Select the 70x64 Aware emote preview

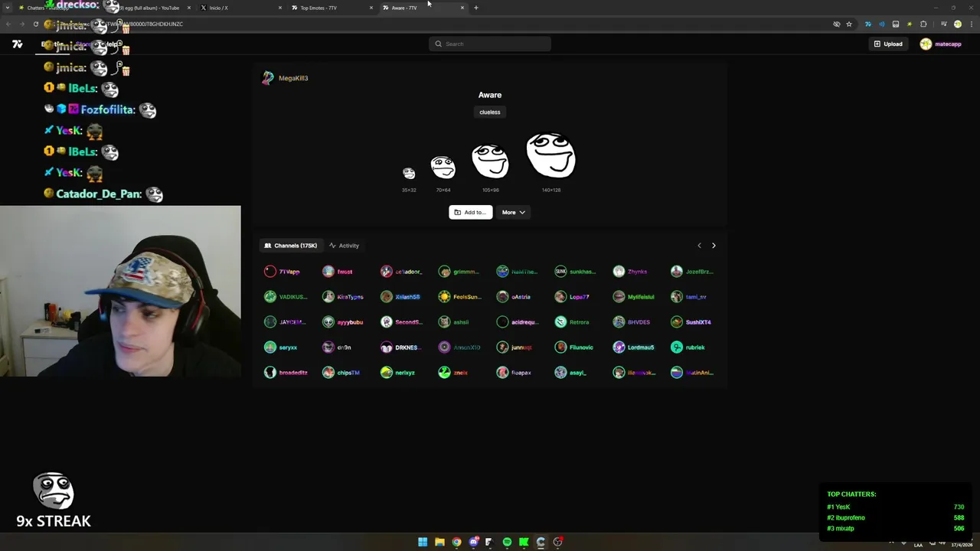click(443, 167)
